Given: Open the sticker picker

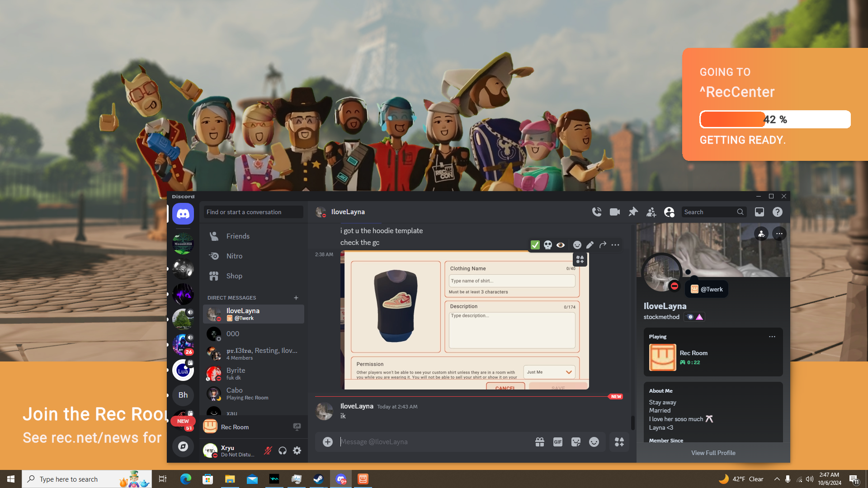Looking at the screenshot, I should (x=576, y=442).
